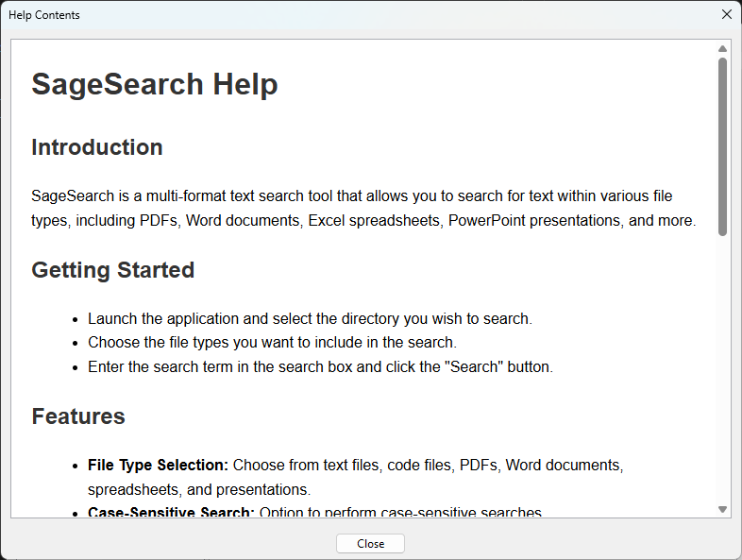This screenshot has width=742, height=560.
Task: Click the bold File Type Selection label
Action: point(158,466)
